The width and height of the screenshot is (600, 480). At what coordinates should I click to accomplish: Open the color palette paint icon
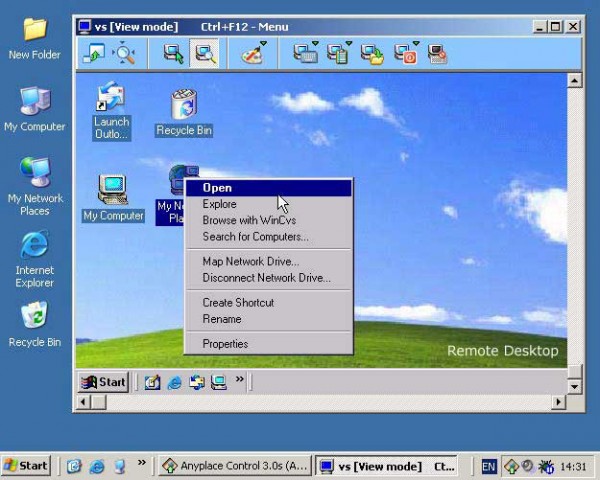click(252, 55)
